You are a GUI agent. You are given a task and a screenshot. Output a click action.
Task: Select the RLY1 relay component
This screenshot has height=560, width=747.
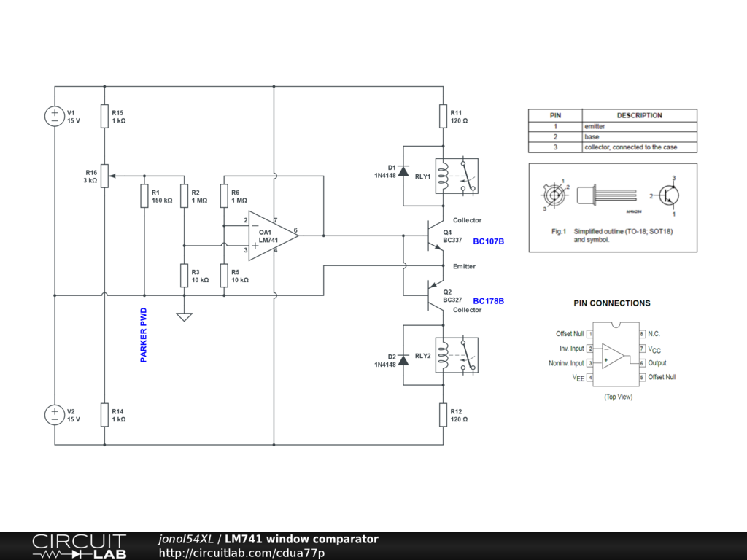click(457, 176)
